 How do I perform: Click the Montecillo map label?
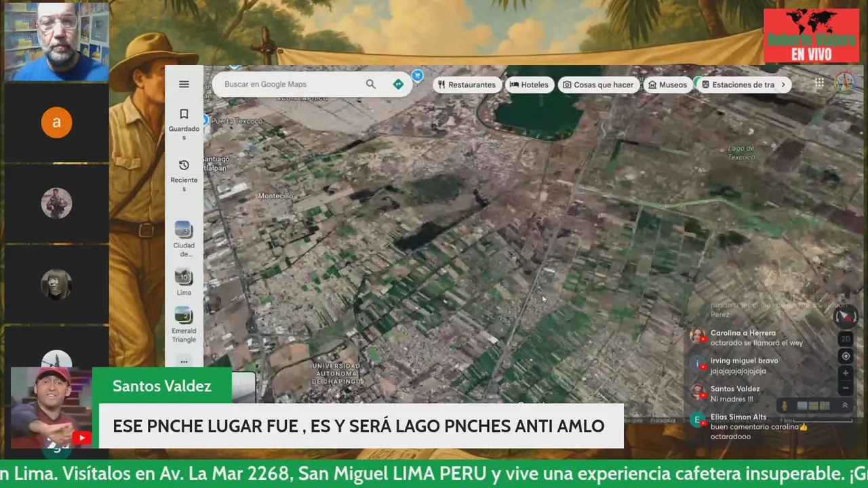(275, 196)
